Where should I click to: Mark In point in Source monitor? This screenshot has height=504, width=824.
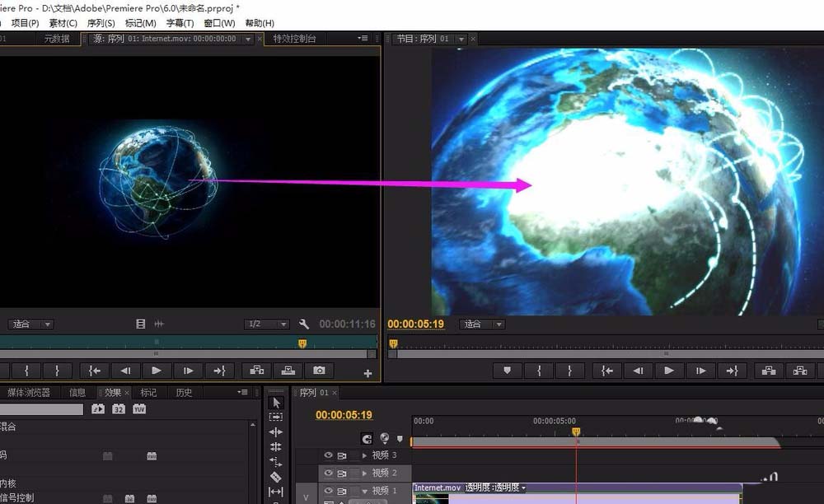pos(26,371)
